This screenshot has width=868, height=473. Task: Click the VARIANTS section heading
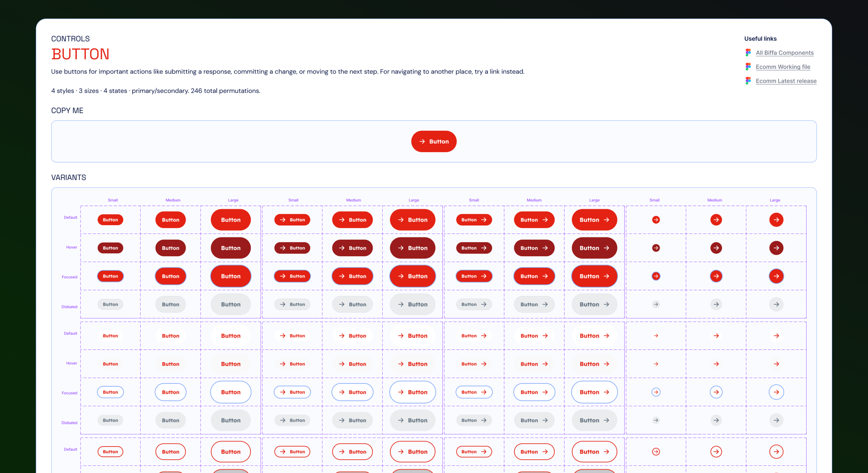(x=68, y=177)
